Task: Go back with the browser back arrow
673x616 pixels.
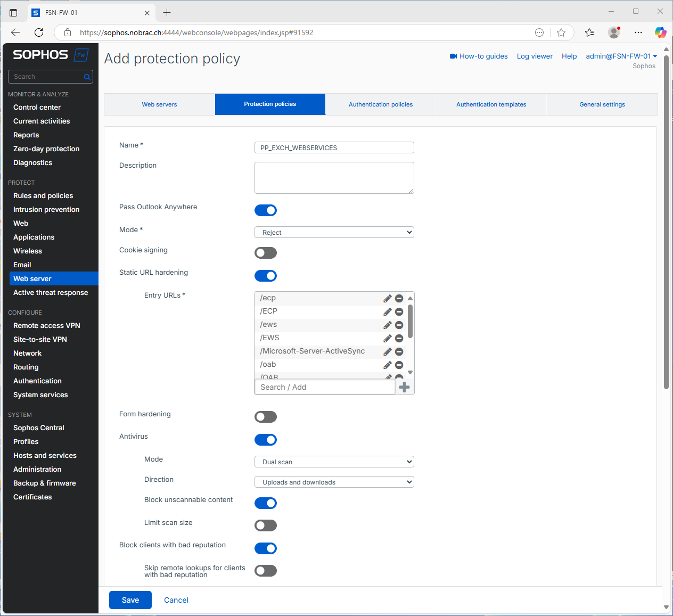Action: pos(15,32)
